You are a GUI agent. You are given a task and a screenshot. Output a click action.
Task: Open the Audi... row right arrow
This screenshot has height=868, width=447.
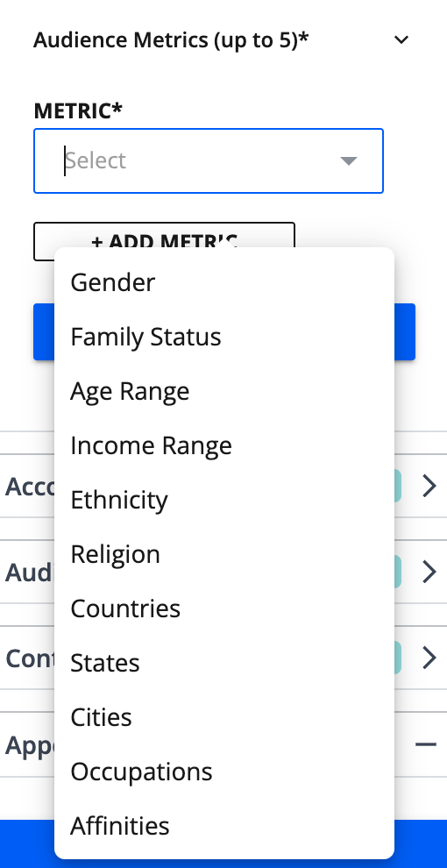click(429, 572)
